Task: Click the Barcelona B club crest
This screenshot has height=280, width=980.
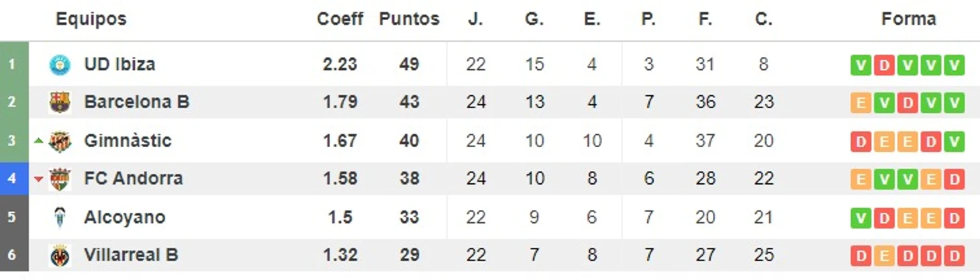Action: (x=60, y=102)
